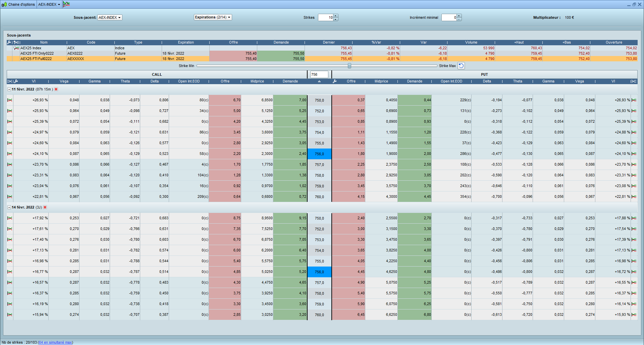
Task: Click the payoff icon on the first 750,0 put row
Action: click(x=634, y=100)
